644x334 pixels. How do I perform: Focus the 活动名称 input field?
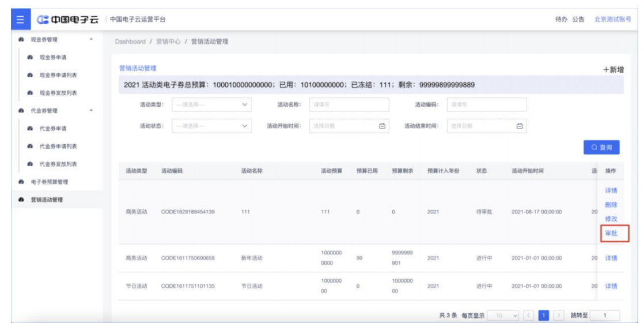click(349, 104)
